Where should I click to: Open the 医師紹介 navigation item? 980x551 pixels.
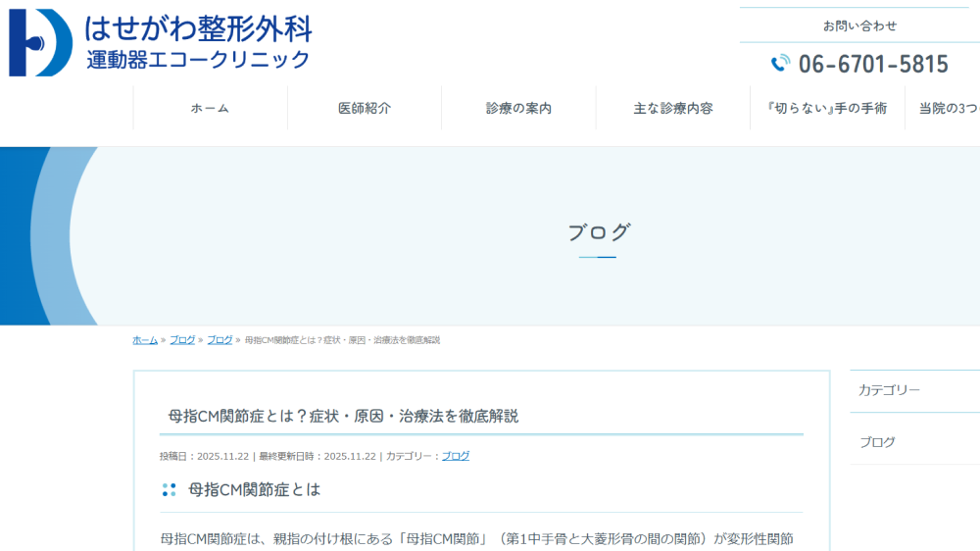click(x=364, y=108)
